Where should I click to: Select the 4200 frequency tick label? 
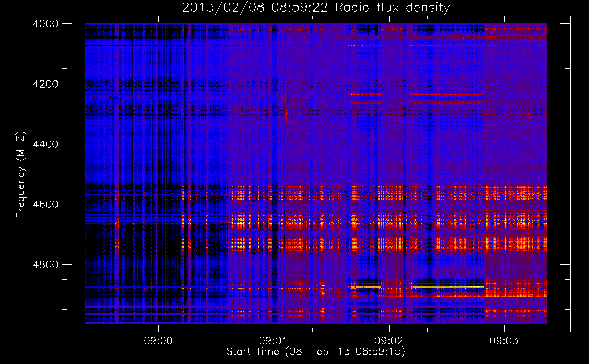click(46, 84)
